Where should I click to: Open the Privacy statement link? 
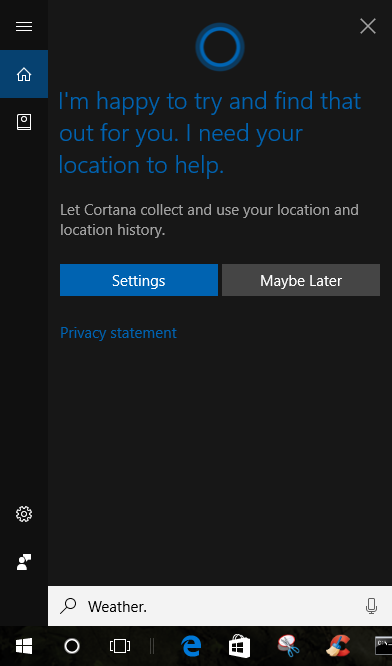118,333
